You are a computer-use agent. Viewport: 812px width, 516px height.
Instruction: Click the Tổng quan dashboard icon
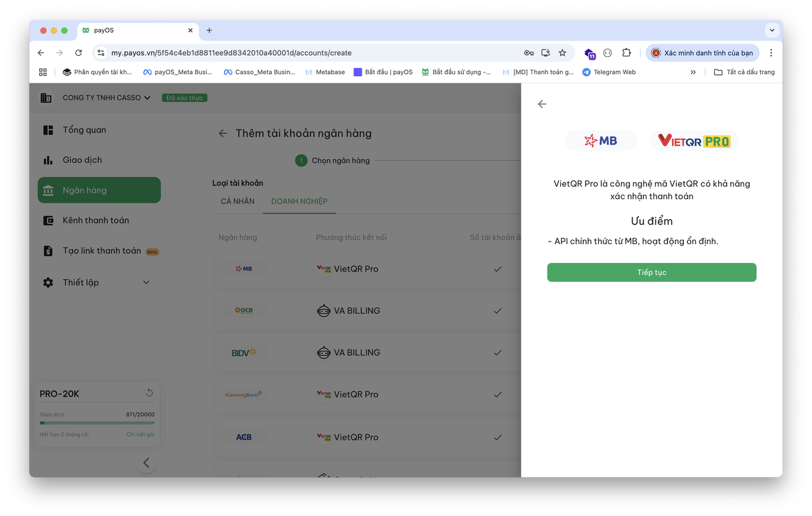pos(48,130)
